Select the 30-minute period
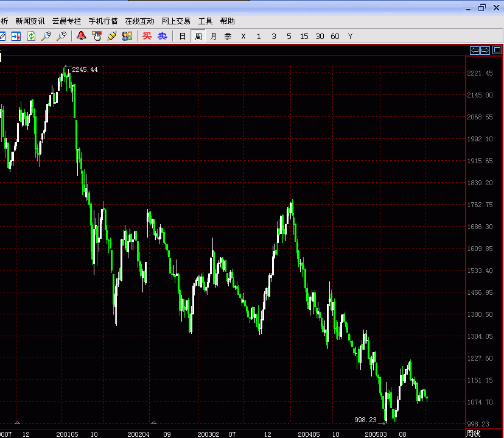This screenshot has width=504, height=438. [320, 37]
